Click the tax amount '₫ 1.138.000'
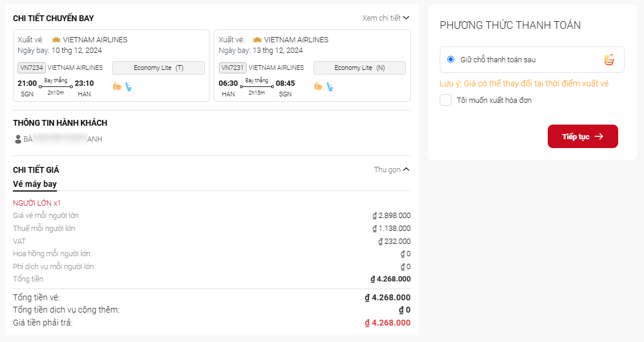The width and height of the screenshot is (644, 342). [392, 228]
